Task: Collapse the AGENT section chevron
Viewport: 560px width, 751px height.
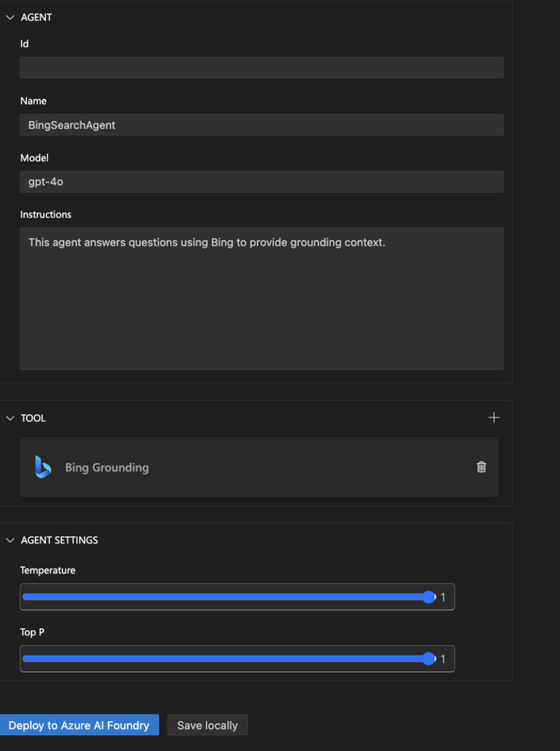Action: [10, 17]
